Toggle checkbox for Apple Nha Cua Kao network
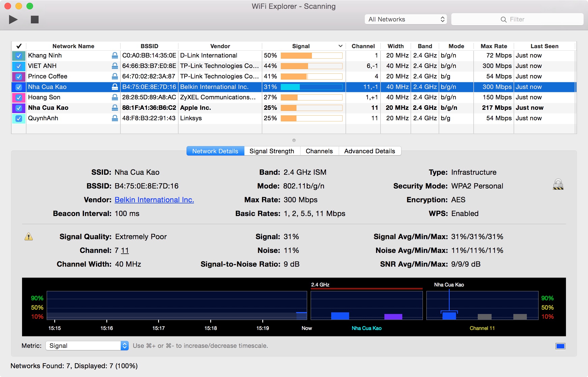 (x=19, y=108)
